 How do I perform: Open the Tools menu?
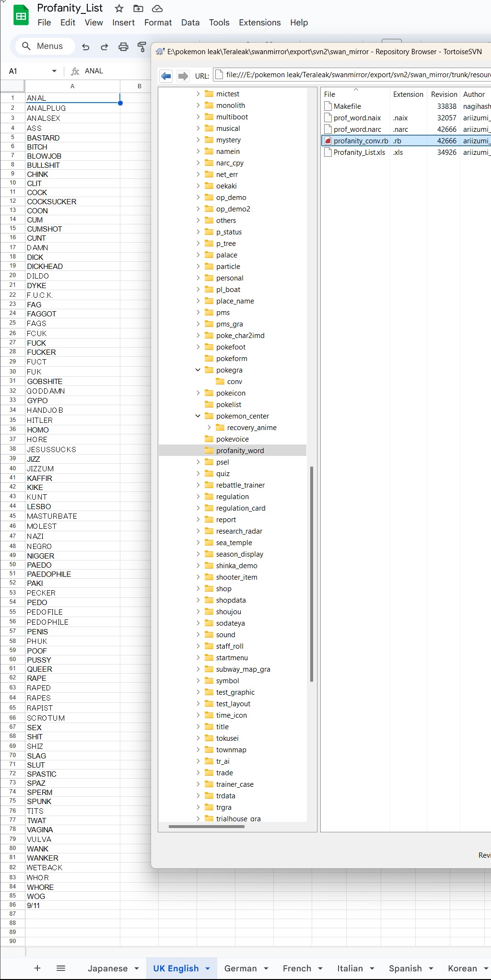219,23
